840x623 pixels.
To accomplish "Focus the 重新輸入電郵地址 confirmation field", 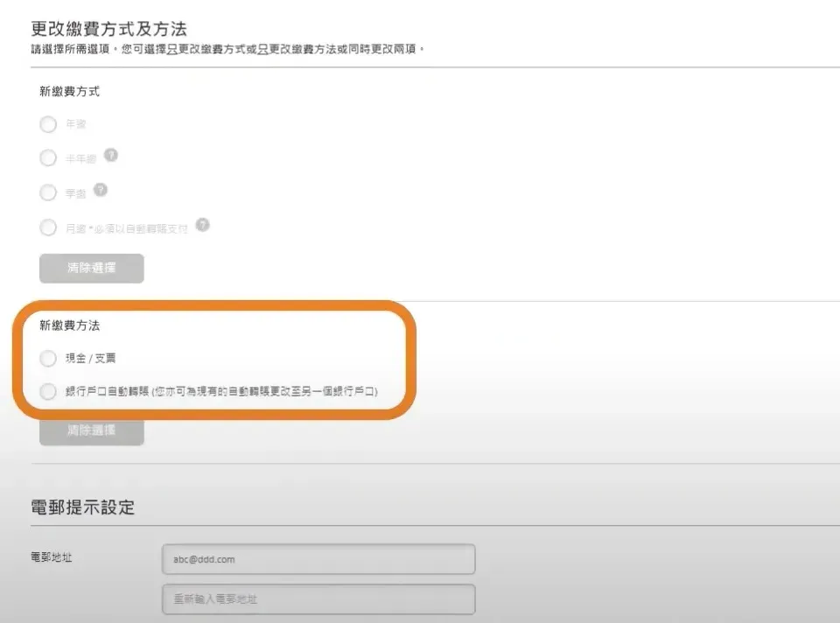I will 318,598.
